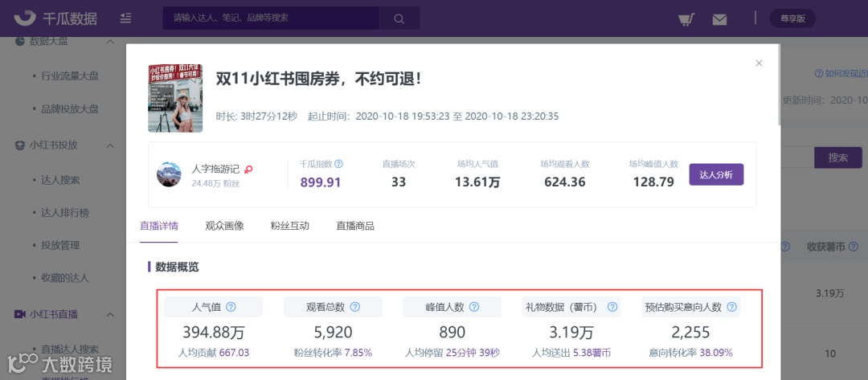Click help icon next to 峰值人数

click(x=474, y=307)
